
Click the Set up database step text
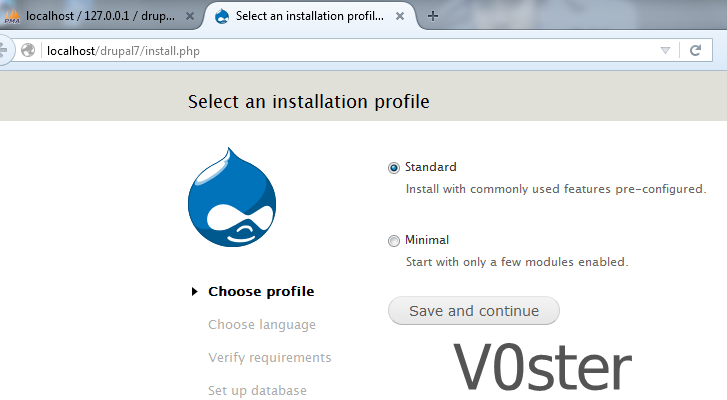(257, 391)
